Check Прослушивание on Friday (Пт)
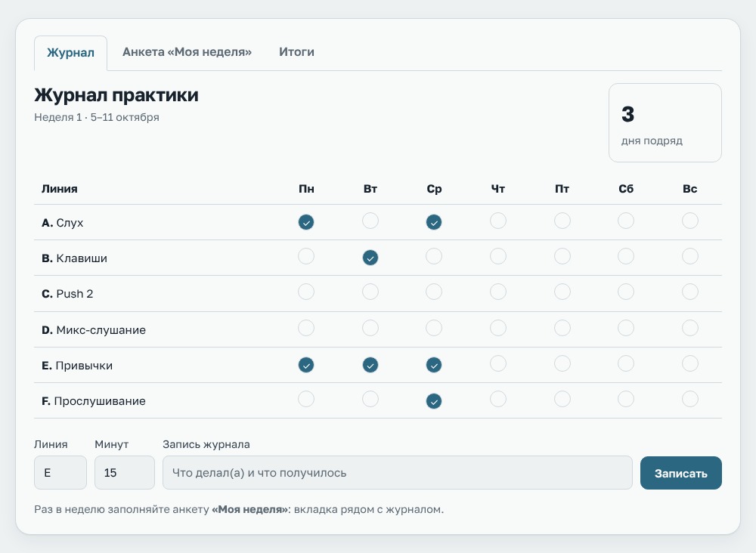The width and height of the screenshot is (756, 553). click(562, 400)
